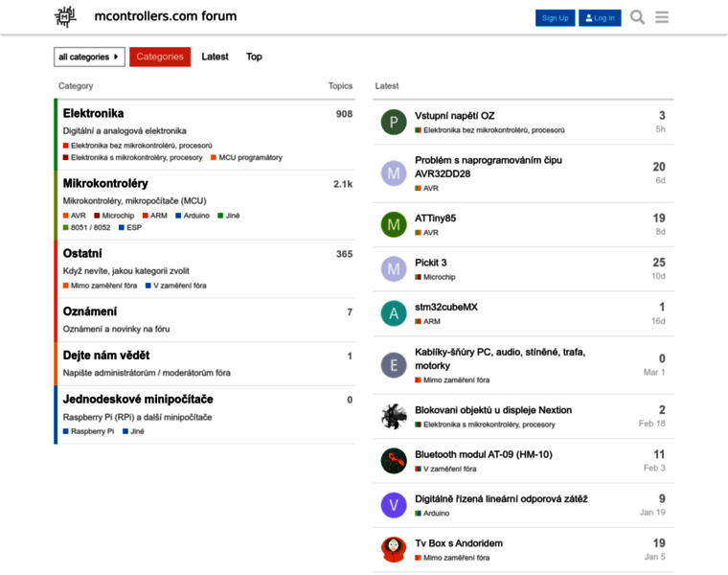728x575 pixels.
Task: Click the teal A avatar beside stm32cubeMX
Action: pos(394,313)
